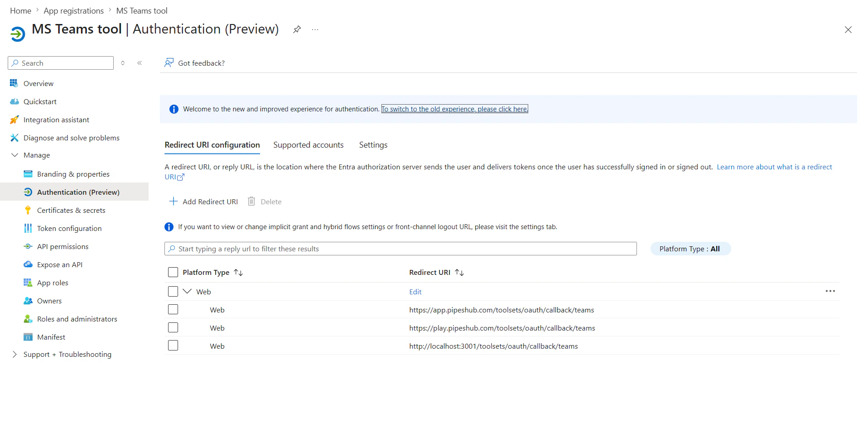Click Add Redirect URI
This screenshot has height=432, width=868.
tap(203, 201)
